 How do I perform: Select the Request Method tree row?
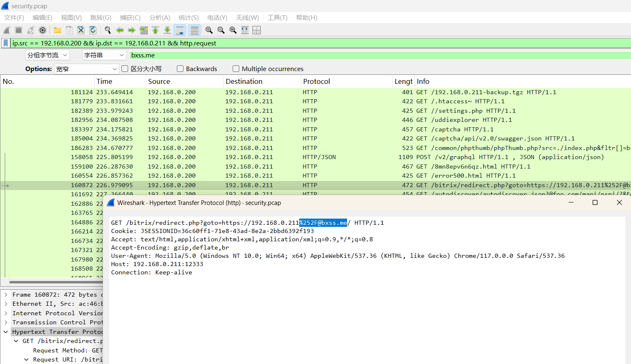(x=68, y=350)
